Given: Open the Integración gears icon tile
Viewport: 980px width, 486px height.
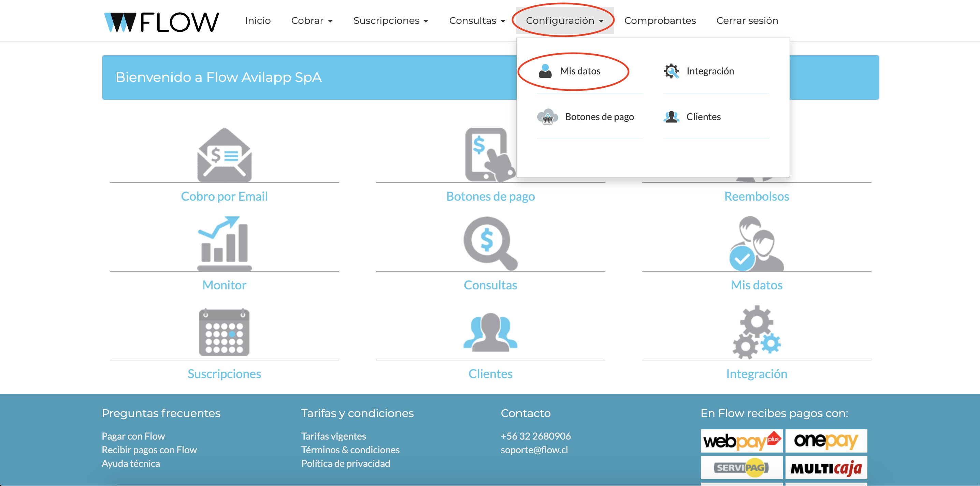Looking at the screenshot, I should (756, 332).
